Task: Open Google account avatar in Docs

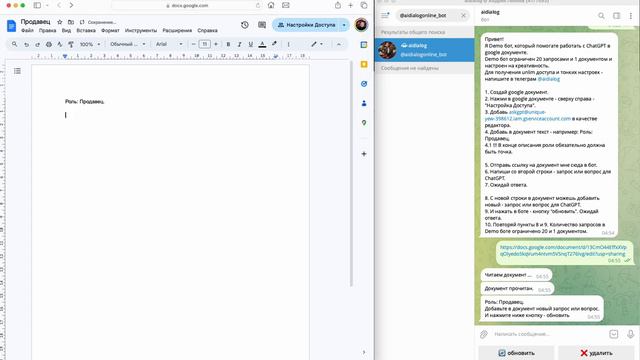Action: [x=361, y=25]
